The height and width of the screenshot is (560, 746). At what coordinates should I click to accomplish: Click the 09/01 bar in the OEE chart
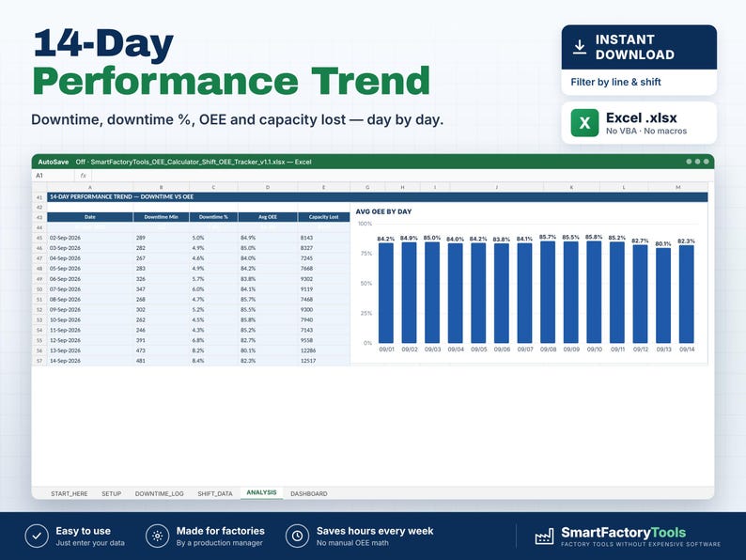[386, 293]
